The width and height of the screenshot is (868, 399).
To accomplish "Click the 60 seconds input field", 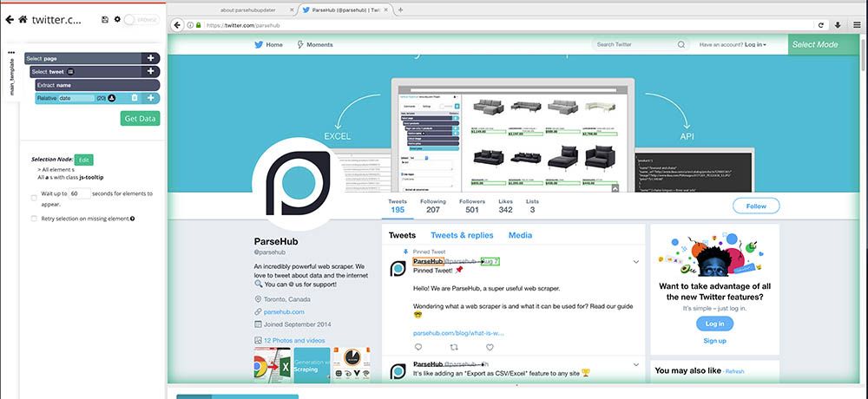I will pos(80,193).
